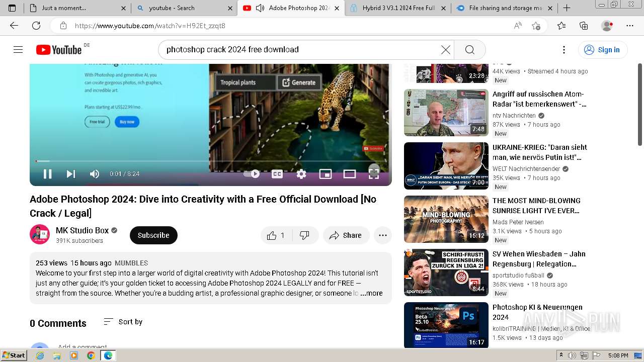View site information lock icon
Viewport: 644px width, 362px height.
[63, 26]
